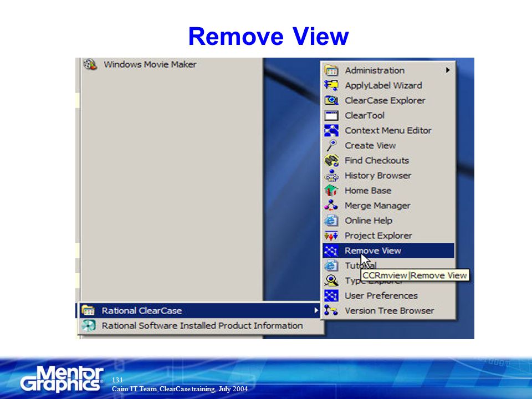Click the Windows Movie Maker icon
The width and height of the screenshot is (532, 399).
point(90,64)
